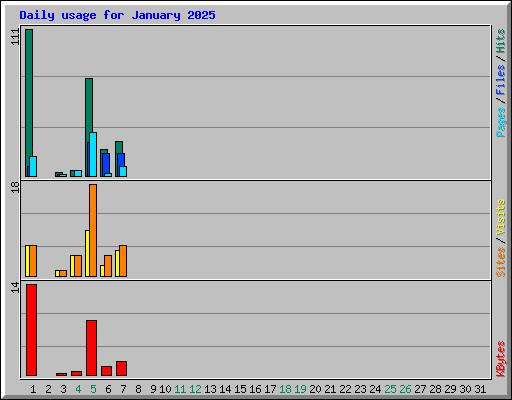Click the "Daily usage for January 2025" title
Screen dimensions: 512x400
[x=117, y=15]
